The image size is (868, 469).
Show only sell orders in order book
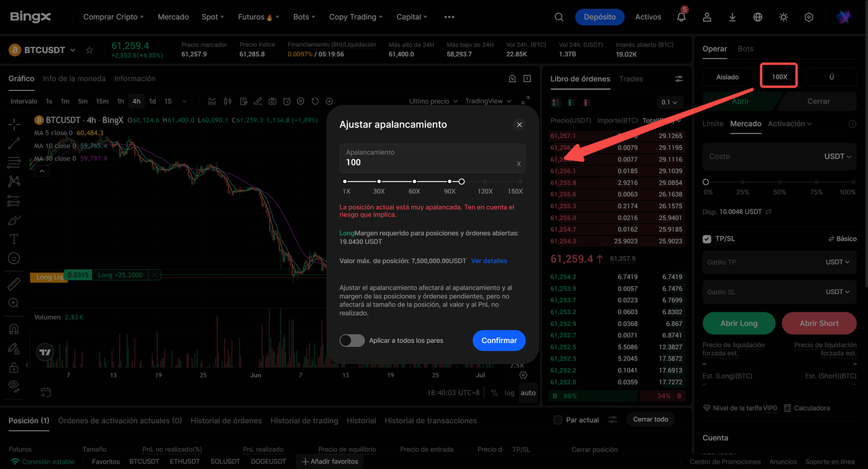click(587, 102)
